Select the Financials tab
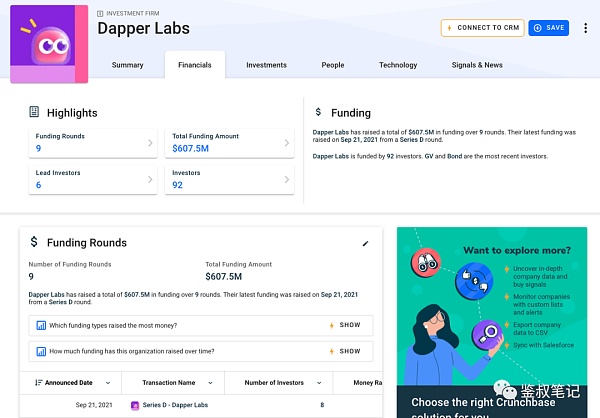Viewport: 600px width, 418px height. point(195,65)
